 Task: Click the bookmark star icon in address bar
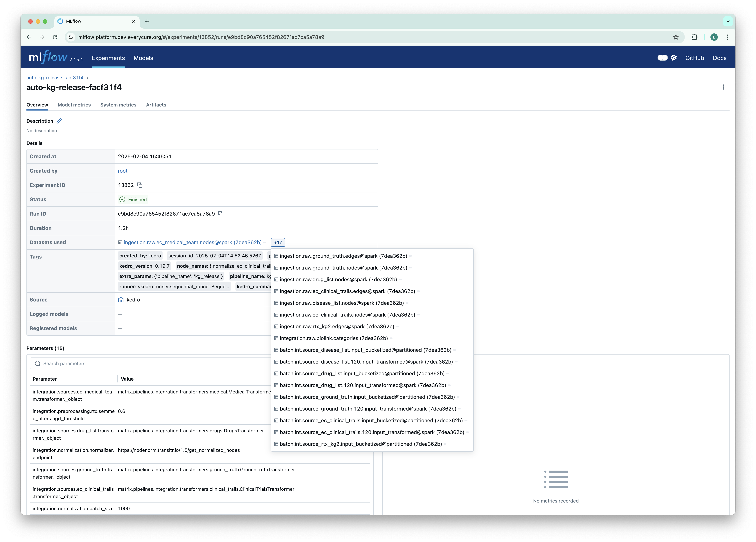coord(676,37)
